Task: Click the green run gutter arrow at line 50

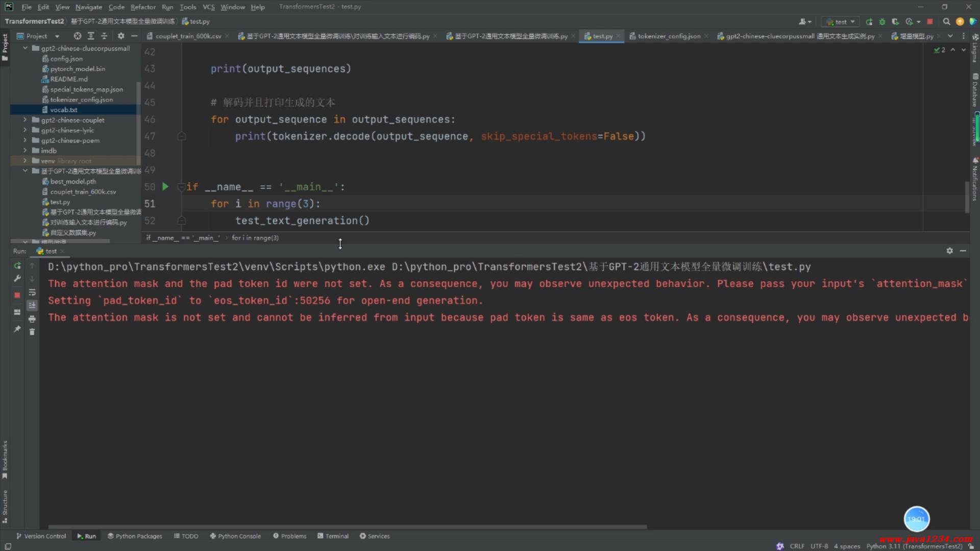Action: click(165, 187)
